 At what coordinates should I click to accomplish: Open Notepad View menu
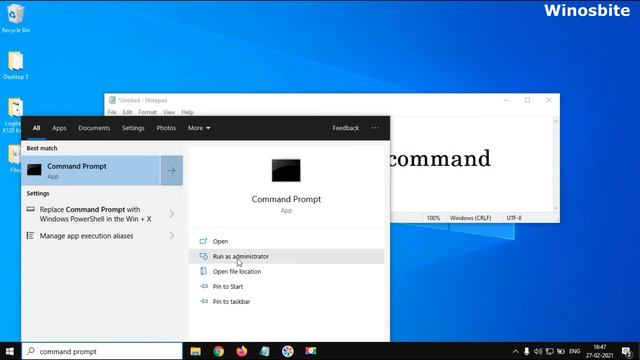coord(169,112)
